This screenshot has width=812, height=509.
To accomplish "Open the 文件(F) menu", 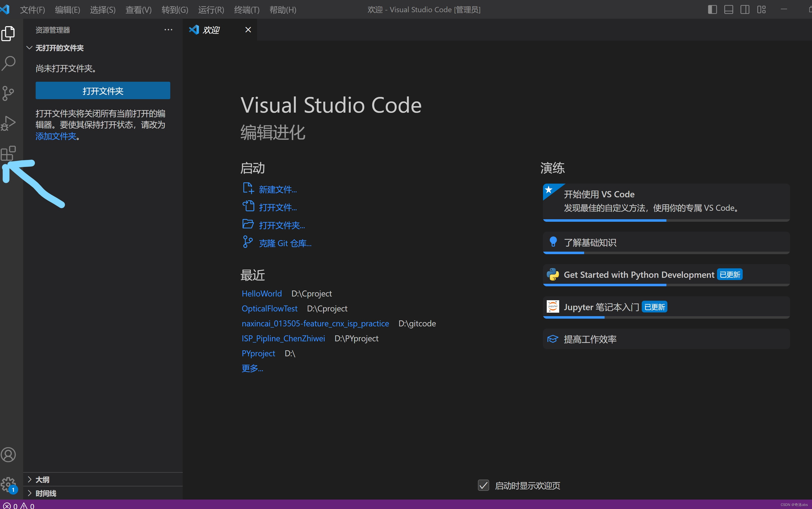I will coord(32,9).
